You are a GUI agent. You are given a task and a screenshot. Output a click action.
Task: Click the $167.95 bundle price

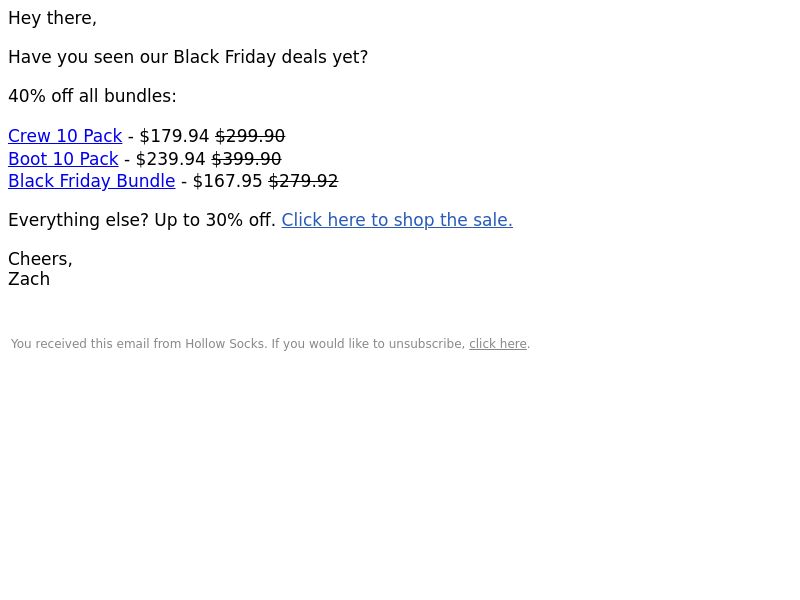pyautogui.click(x=228, y=181)
